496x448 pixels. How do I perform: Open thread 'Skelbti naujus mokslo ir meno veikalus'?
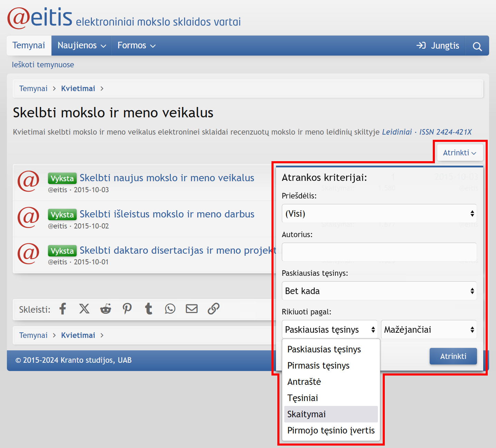167,178
